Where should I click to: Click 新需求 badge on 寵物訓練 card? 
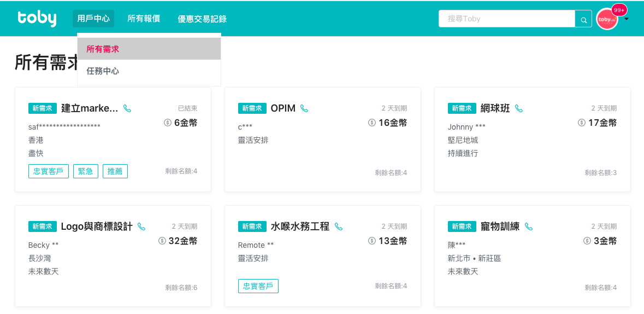(x=462, y=226)
